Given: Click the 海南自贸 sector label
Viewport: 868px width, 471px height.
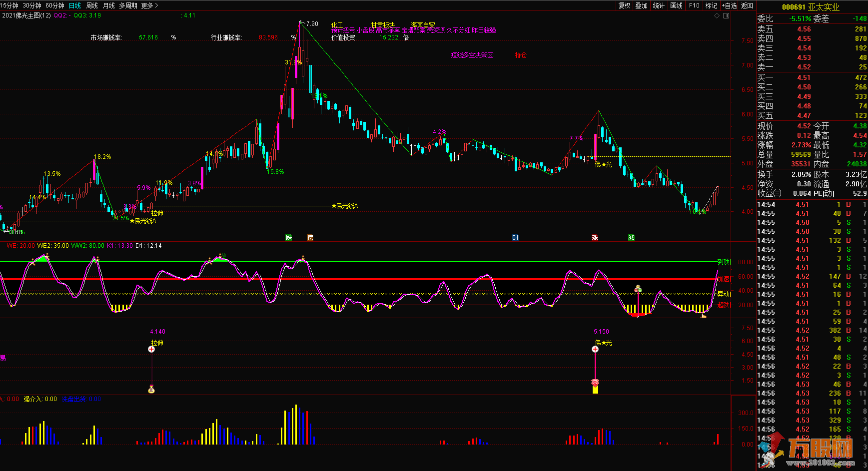Looking at the screenshot, I should [x=423, y=25].
